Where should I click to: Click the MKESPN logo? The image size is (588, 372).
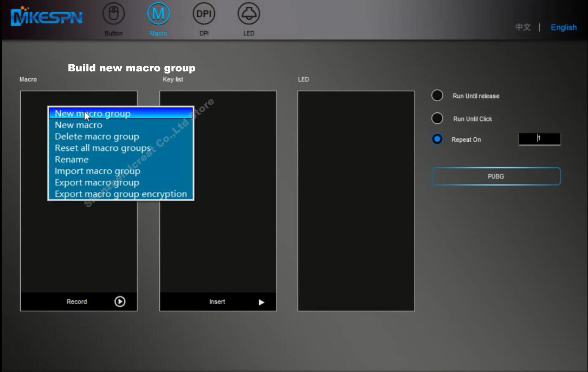pyautogui.click(x=46, y=17)
